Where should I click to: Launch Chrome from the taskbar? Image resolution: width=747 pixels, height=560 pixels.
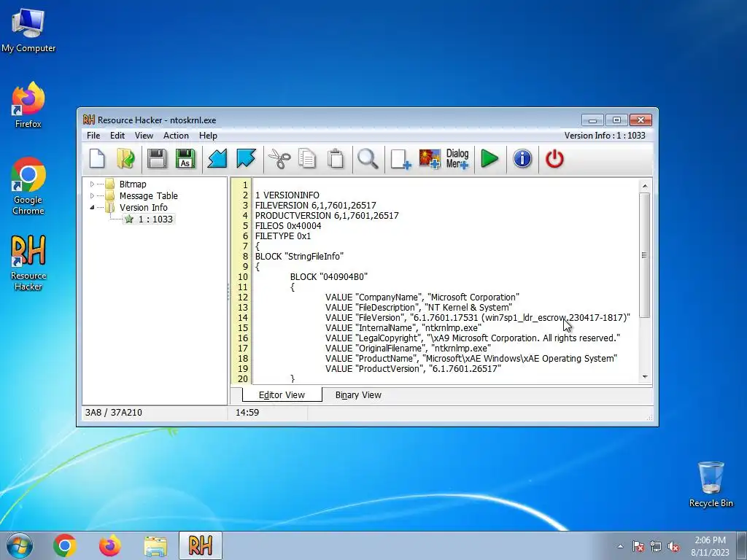point(65,545)
